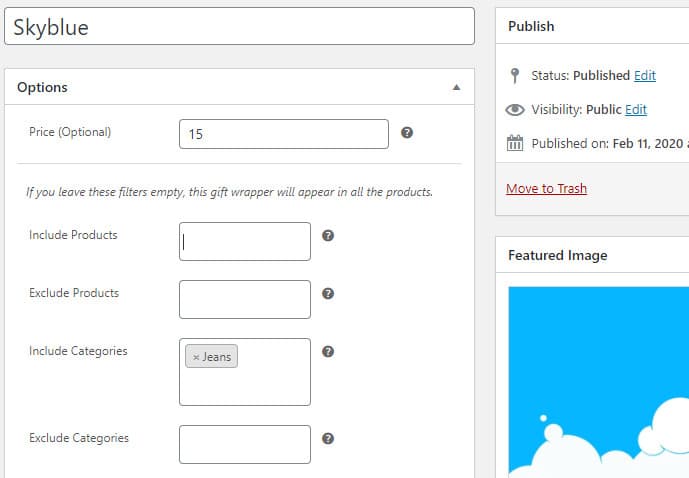Click the help icon next to Price field

point(407,132)
